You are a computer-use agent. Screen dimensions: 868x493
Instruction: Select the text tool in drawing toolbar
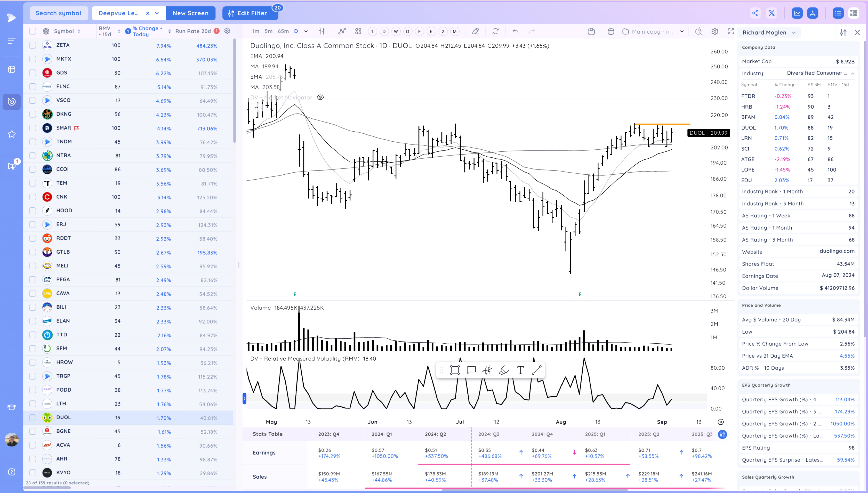click(x=520, y=370)
